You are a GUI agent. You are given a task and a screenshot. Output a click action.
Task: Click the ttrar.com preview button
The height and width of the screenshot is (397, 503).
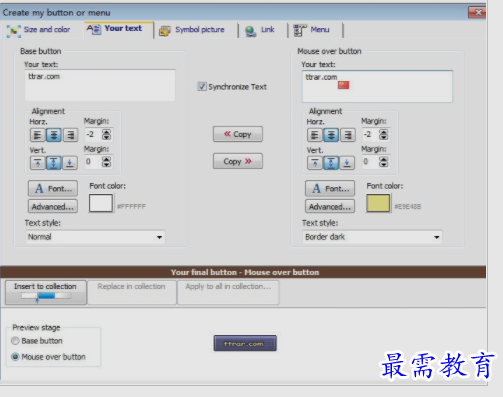tap(245, 343)
